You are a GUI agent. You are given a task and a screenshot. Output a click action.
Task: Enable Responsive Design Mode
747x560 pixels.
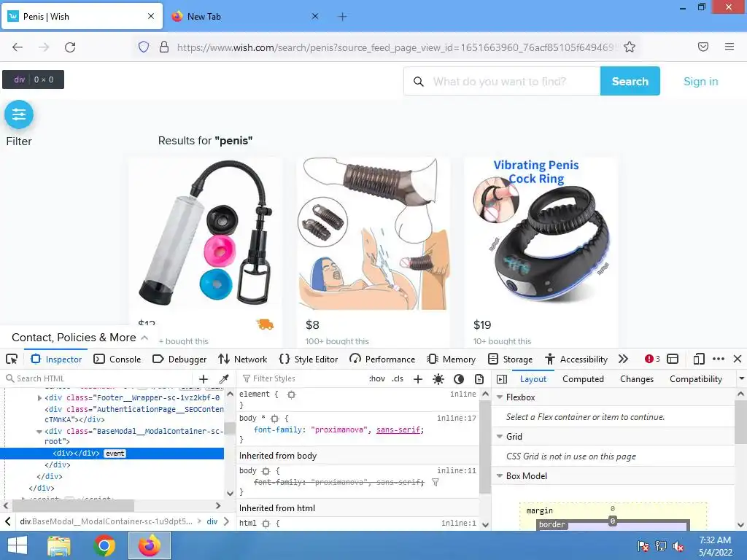point(698,359)
